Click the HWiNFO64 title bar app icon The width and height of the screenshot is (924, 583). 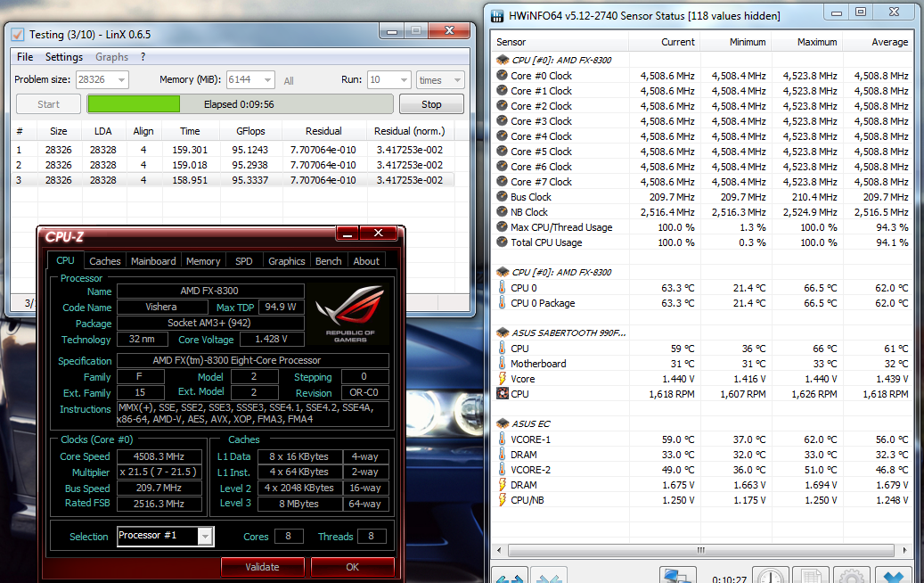click(497, 16)
